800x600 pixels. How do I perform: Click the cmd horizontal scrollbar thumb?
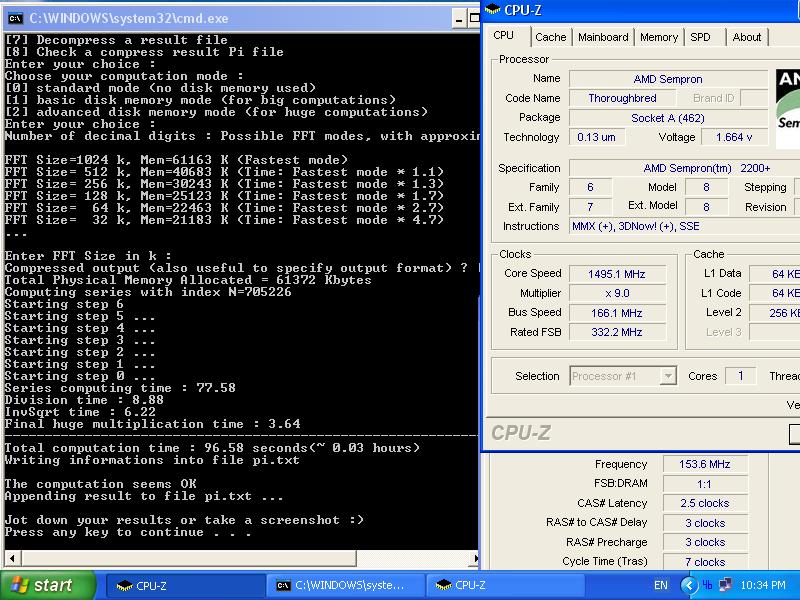click(x=188, y=558)
